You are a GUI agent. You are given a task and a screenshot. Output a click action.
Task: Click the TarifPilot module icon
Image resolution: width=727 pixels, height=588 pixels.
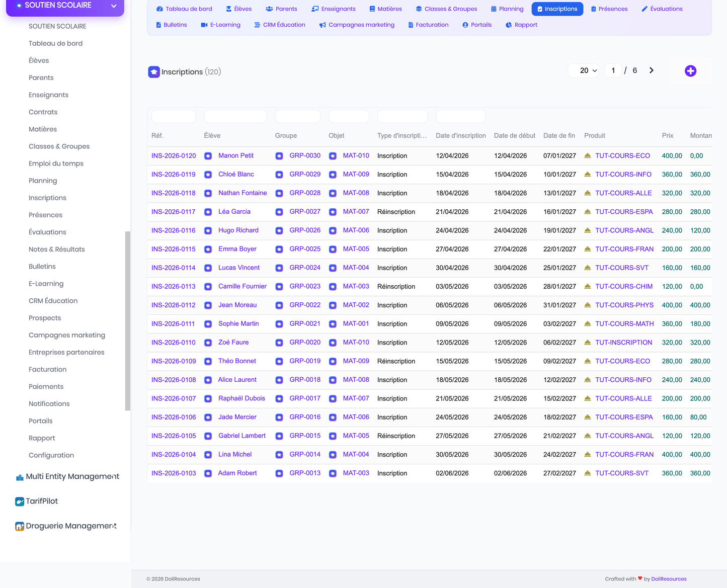pos(20,501)
